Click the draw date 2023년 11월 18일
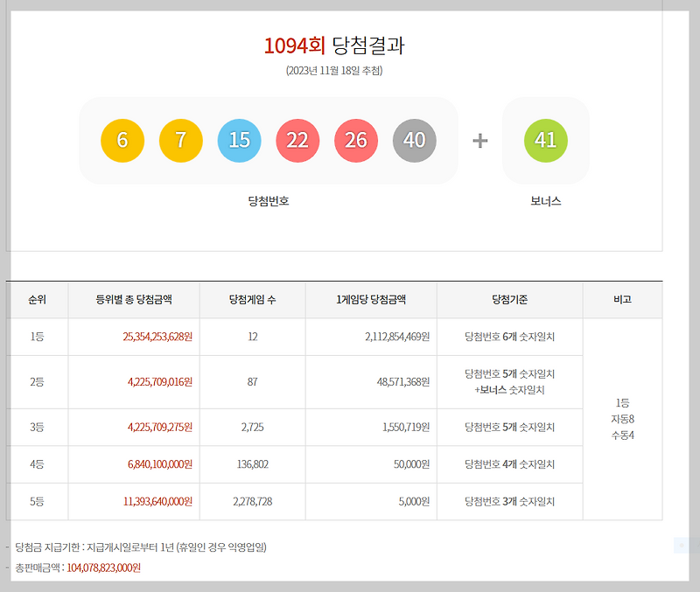This screenshot has height=592, width=700. 334,71
